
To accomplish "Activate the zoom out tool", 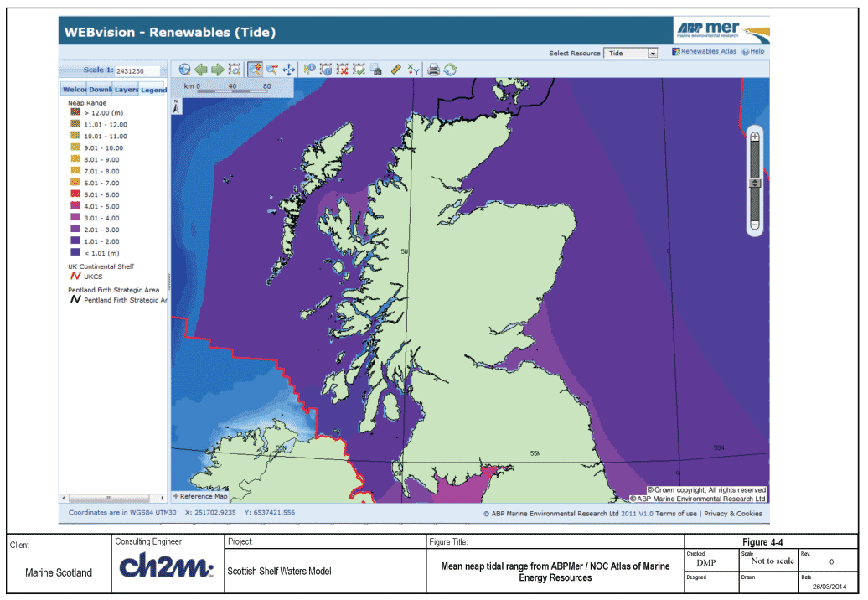I will coord(271,70).
